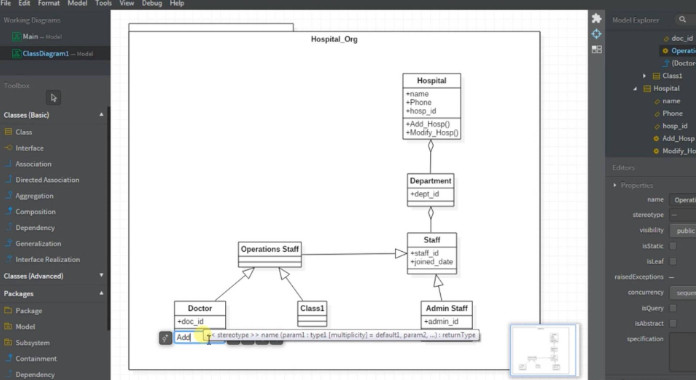The height and width of the screenshot is (380, 696).
Task: Select the Department class box
Action: (430, 190)
